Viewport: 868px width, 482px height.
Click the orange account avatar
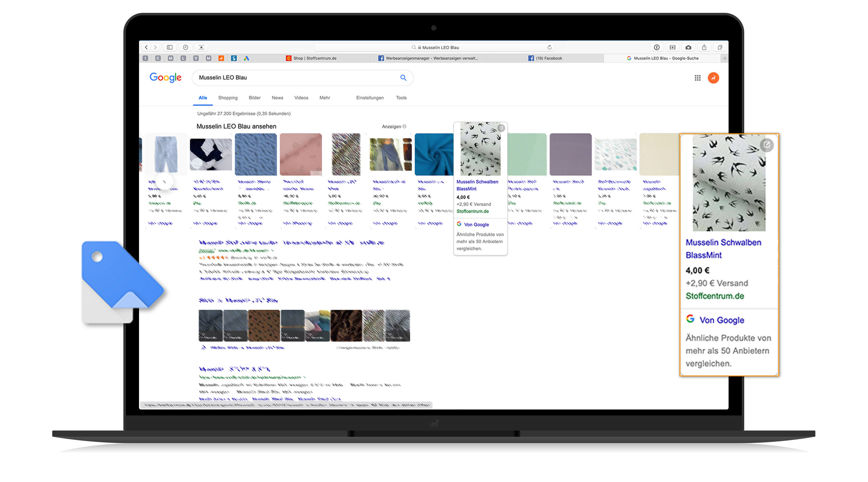tap(713, 78)
